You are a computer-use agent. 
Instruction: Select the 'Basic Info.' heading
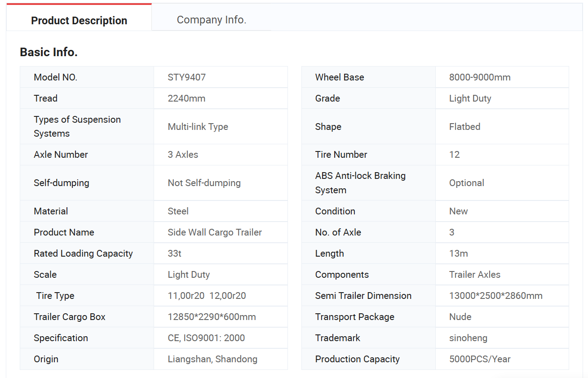click(x=49, y=52)
